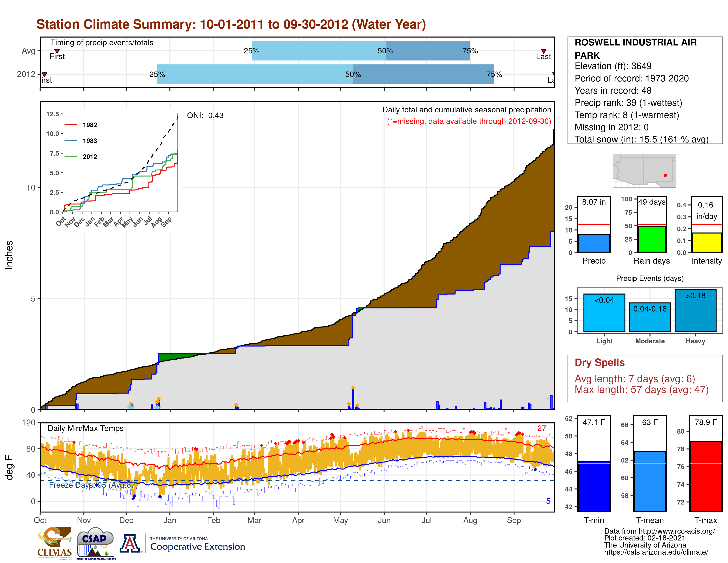Image resolution: width=728 pixels, height=563 pixels.
Task: Click the red Last marker on Avg row
Action: tap(543, 51)
